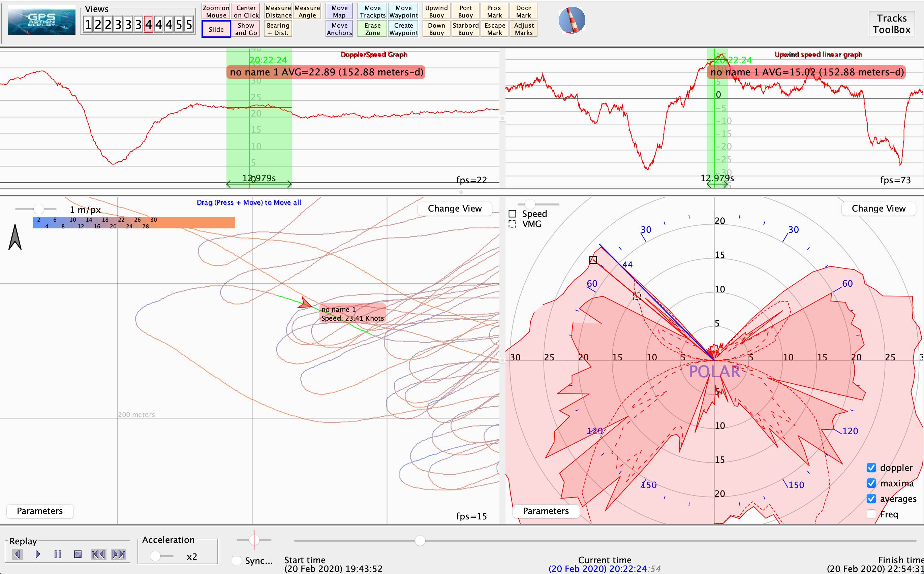
Task: Activate the Measure Distance tool
Action: tap(278, 11)
